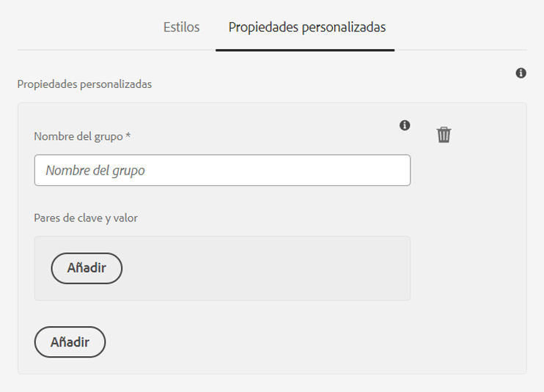This screenshot has height=392, width=544.
Task: Click the Propiedades personalizadas section heading
Action: point(84,84)
